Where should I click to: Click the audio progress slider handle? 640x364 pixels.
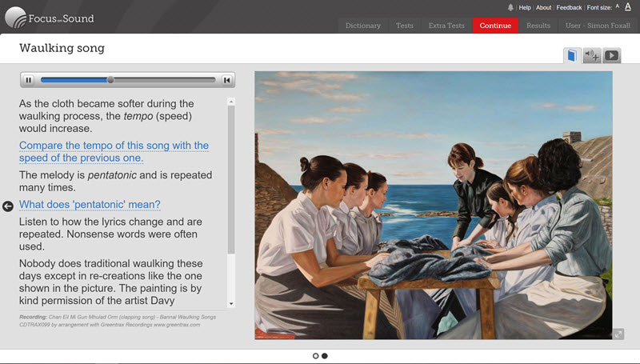point(110,80)
